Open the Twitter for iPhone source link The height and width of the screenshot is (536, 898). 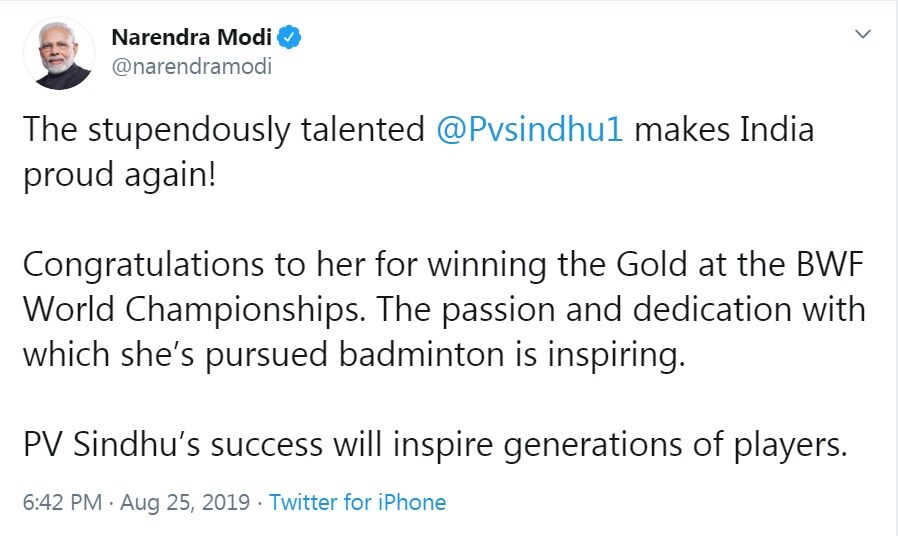[357, 502]
